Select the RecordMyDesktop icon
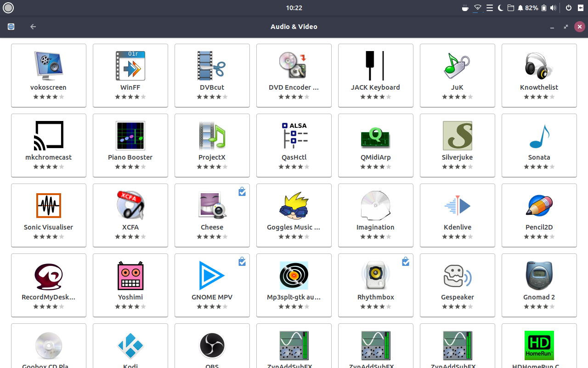The height and width of the screenshot is (368, 588). click(x=49, y=276)
